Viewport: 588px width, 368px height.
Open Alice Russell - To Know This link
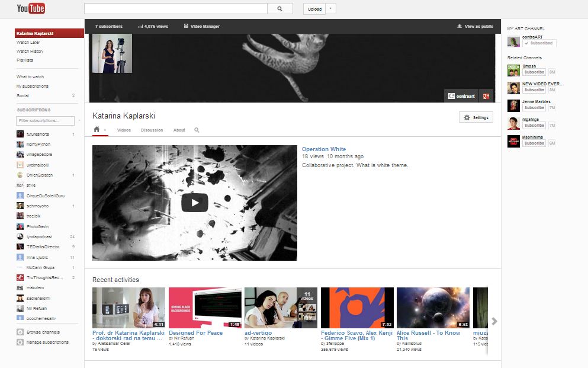click(x=429, y=335)
